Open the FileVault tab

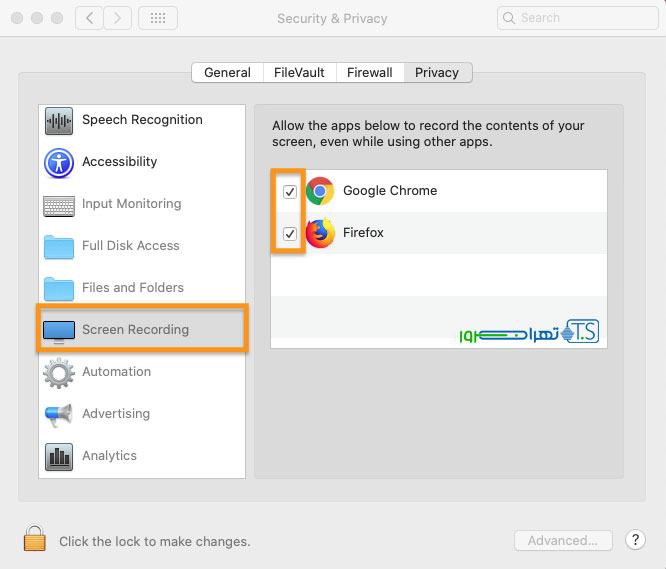tap(300, 73)
